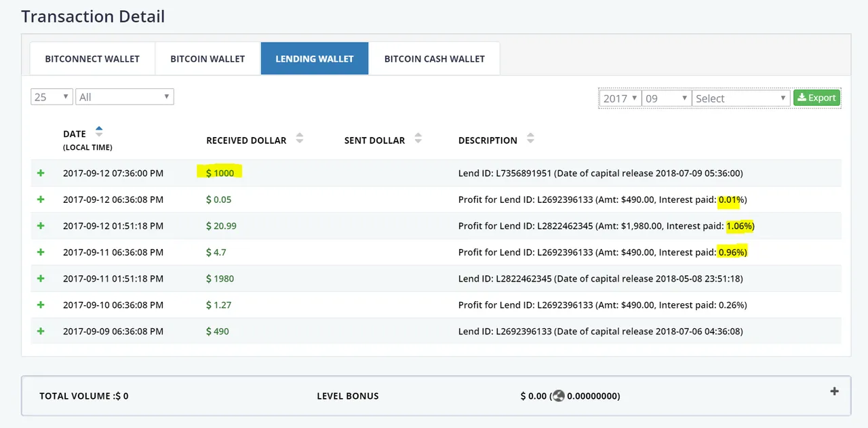Sort by the Sent Dollar column arrows
Viewport: 868px width, 428px height.
pos(418,138)
